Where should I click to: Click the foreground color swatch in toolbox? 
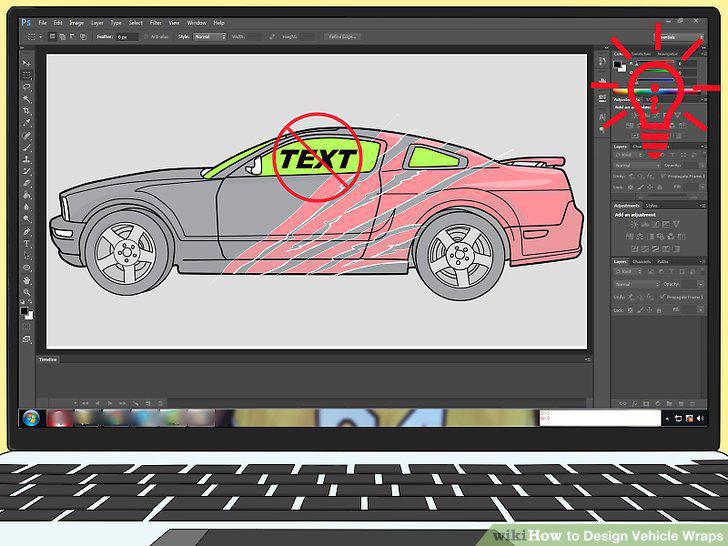coord(24,312)
